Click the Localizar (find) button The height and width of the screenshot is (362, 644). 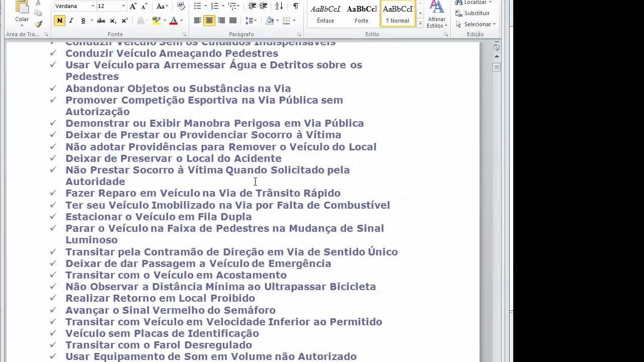tap(469, 3)
